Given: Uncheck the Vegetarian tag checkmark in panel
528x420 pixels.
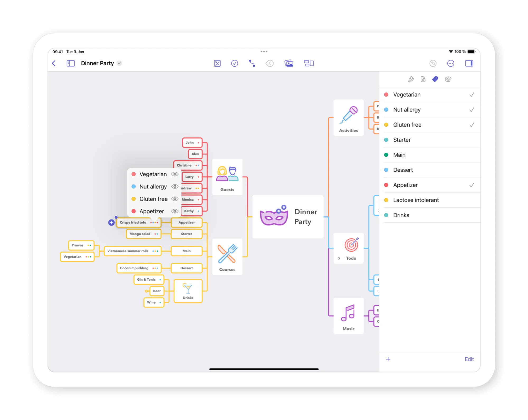Looking at the screenshot, I should (471, 95).
